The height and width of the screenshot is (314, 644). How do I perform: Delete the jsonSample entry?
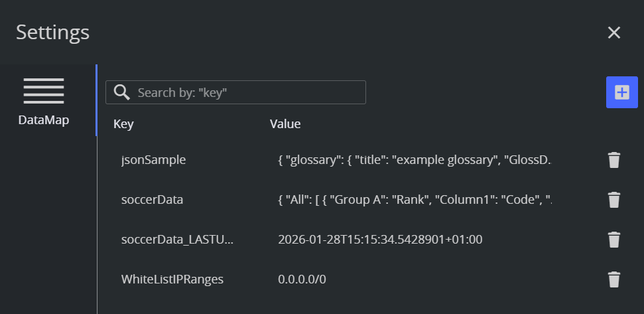(614, 160)
